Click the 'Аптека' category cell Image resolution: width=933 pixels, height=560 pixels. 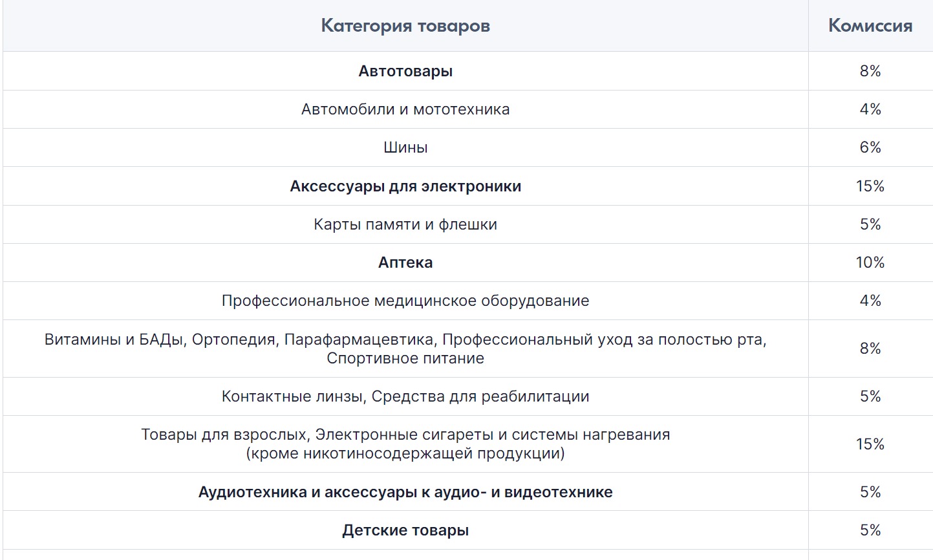(x=405, y=263)
